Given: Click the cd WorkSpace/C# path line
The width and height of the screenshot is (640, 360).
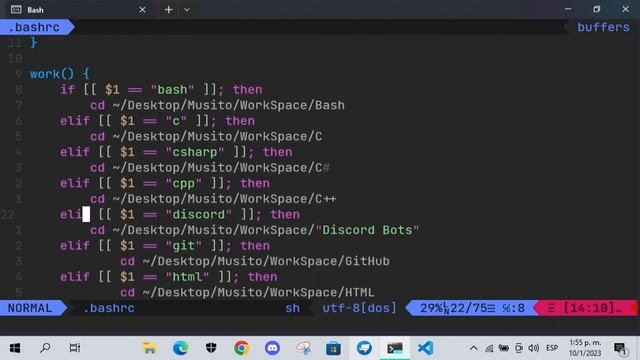Looking at the screenshot, I should 210,168.
